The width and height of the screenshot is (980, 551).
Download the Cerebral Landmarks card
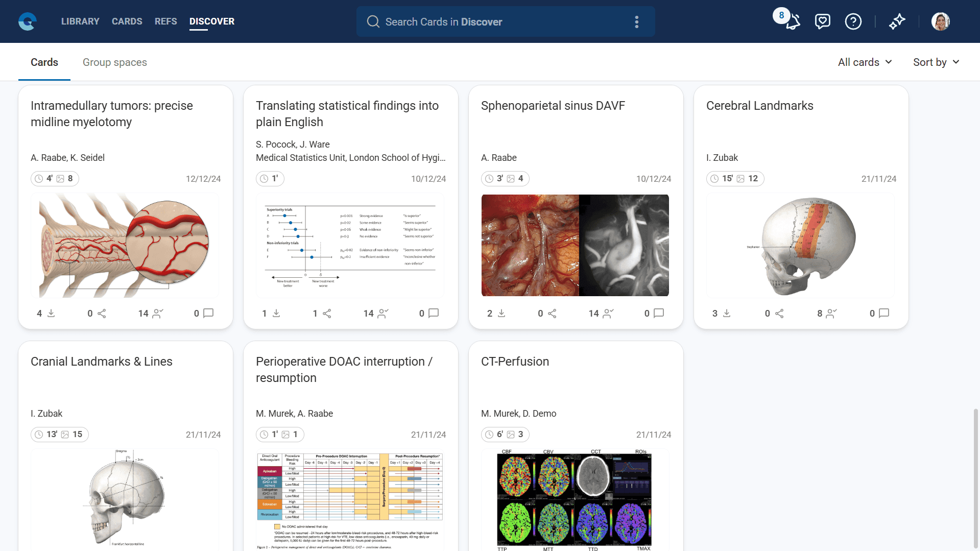[x=727, y=313]
